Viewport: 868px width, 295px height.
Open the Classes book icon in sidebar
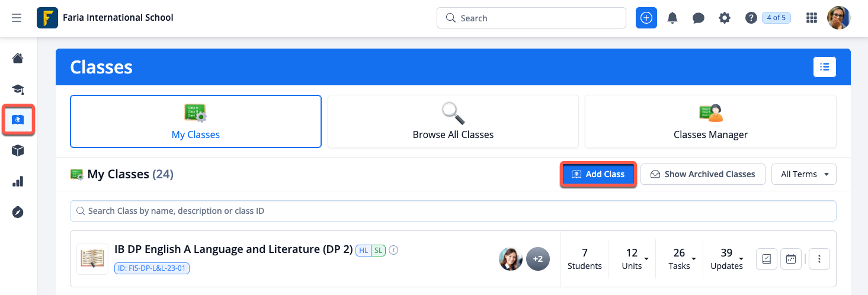[18, 120]
